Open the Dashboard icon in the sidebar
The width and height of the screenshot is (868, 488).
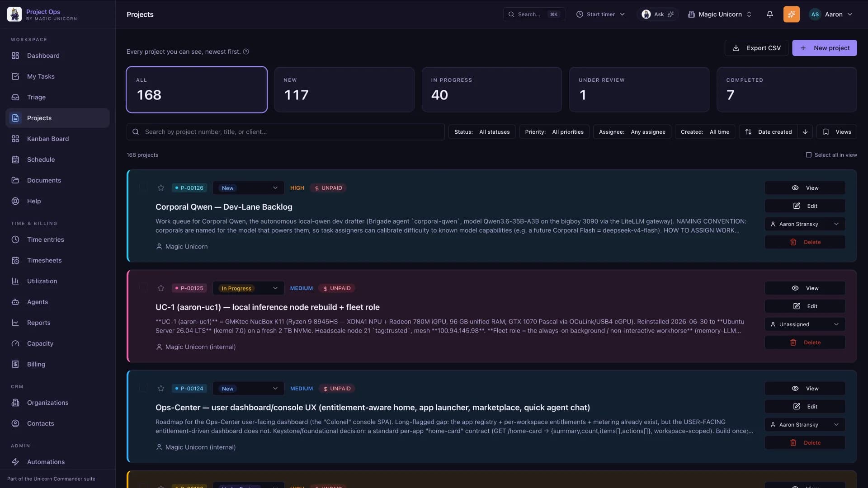click(x=15, y=56)
